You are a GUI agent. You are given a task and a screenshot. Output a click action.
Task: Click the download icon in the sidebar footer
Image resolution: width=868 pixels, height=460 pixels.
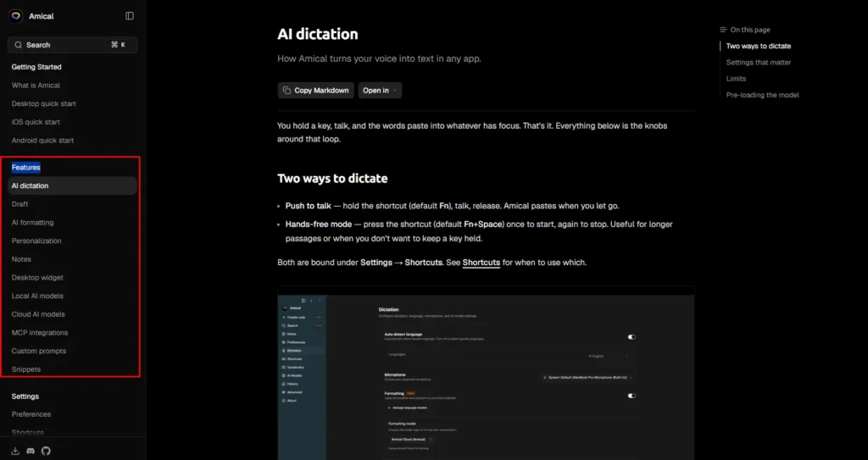[15, 451]
